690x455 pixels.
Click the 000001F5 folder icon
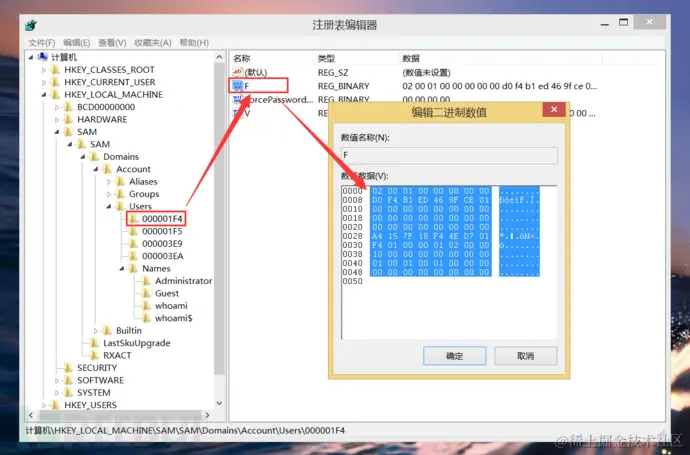click(133, 231)
